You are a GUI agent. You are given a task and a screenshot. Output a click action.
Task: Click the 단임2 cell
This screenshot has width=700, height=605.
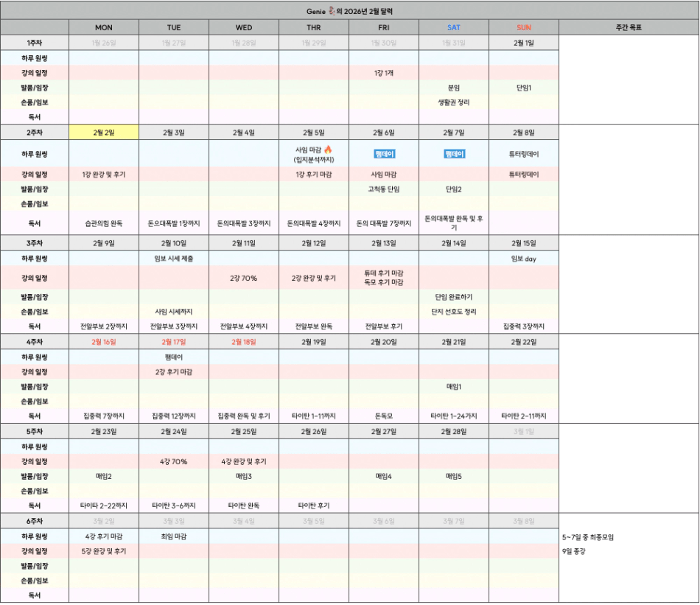click(x=454, y=189)
